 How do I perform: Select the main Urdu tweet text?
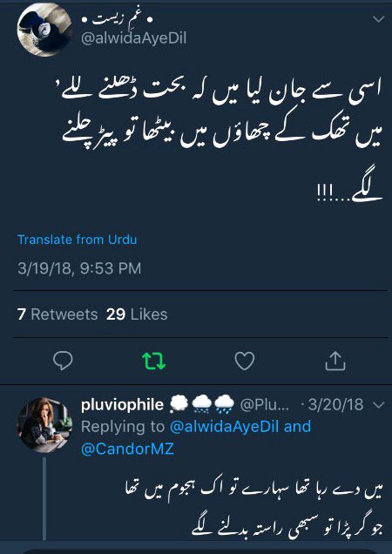tap(222, 140)
